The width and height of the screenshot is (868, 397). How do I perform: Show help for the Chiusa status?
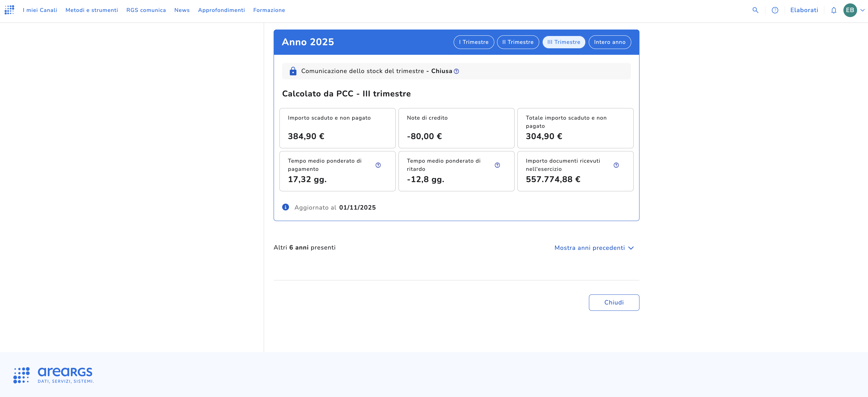click(456, 71)
